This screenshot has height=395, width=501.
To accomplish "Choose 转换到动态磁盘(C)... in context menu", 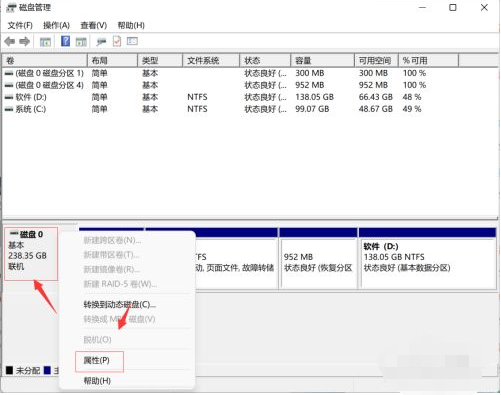I will (x=120, y=305).
